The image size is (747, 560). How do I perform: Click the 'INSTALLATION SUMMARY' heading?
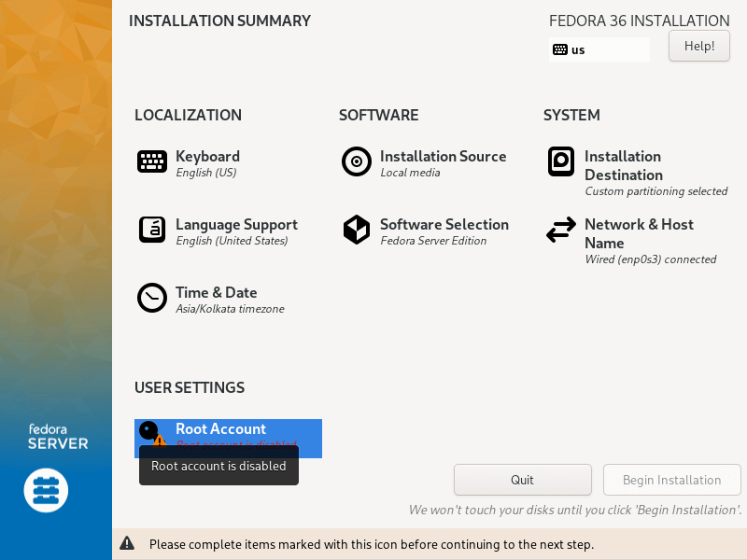point(219,21)
